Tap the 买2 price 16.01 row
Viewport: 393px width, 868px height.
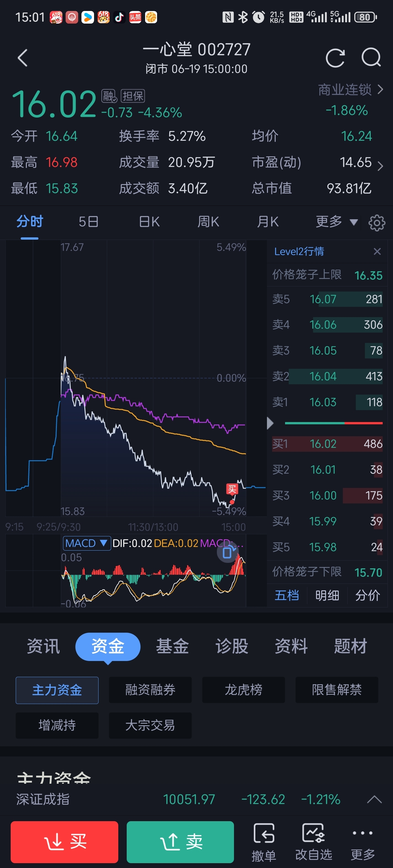(327, 470)
